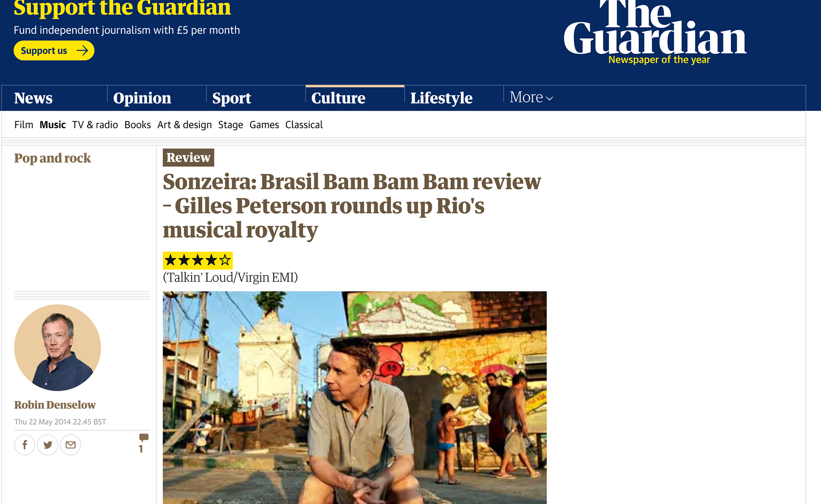Open the Pop and rock link

click(53, 158)
